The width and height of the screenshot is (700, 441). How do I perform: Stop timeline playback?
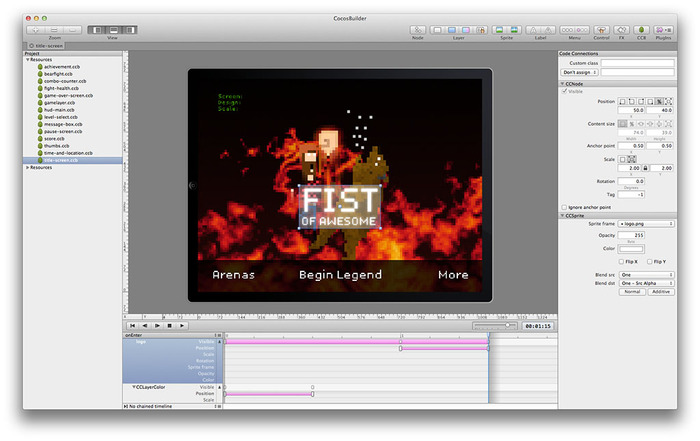(170, 326)
